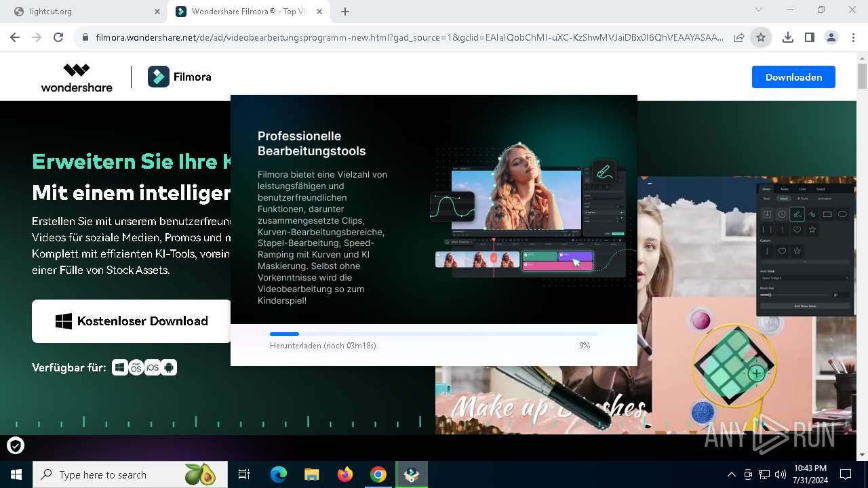868x488 pixels.
Task: Open the Chrome three-dot menu
Action: (x=852, y=38)
